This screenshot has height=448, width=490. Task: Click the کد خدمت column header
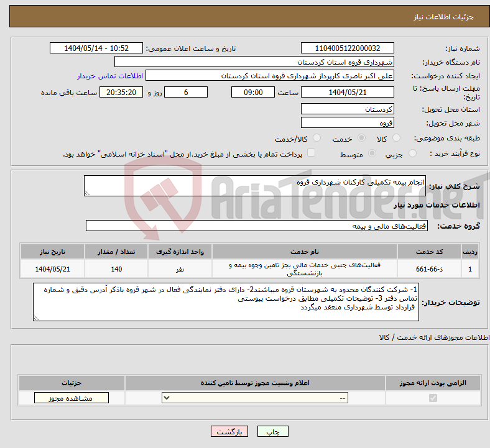(x=430, y=252)
